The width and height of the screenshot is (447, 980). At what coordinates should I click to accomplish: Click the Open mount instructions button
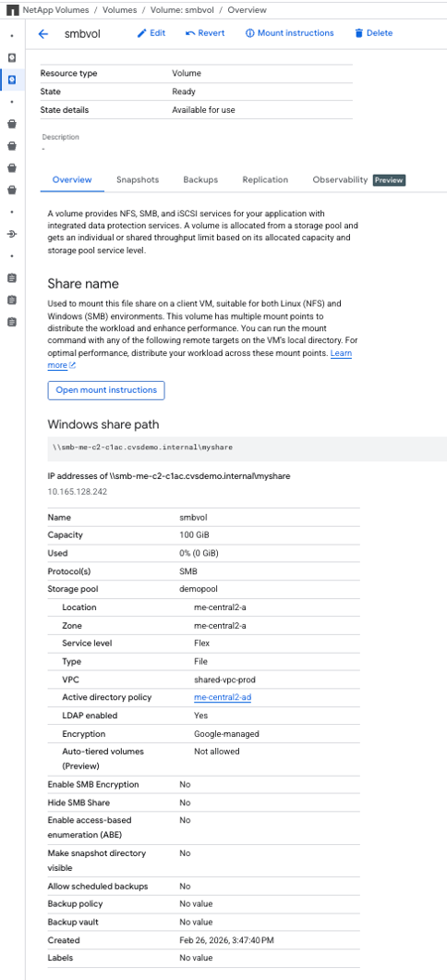click(x=106, y=390)
